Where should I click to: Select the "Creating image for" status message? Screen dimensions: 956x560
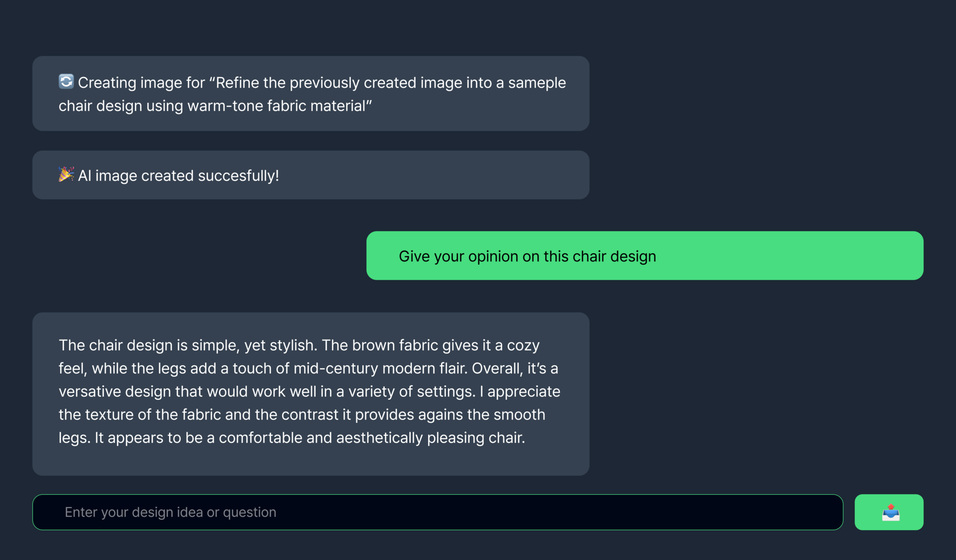[x=311, y=94]
